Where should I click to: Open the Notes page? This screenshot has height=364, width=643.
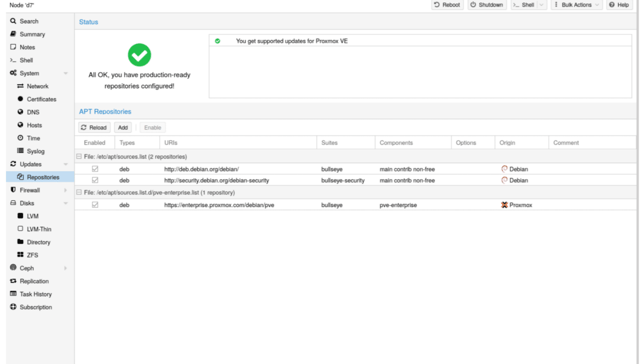(x=27, y=48)
